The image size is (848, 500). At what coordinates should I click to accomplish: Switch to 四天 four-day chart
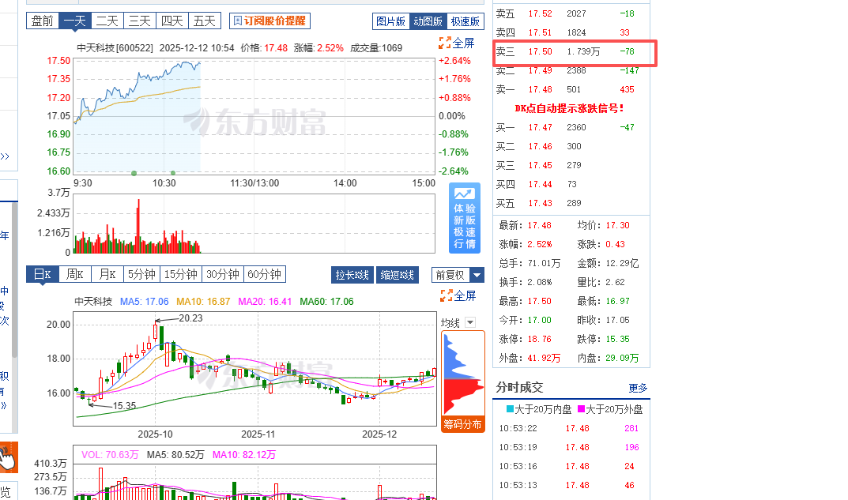(172, 21)
